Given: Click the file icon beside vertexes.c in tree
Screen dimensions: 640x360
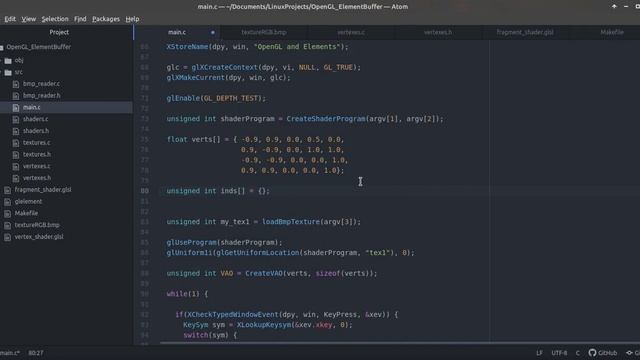Looking at the screenshot, I should [16, 167].
